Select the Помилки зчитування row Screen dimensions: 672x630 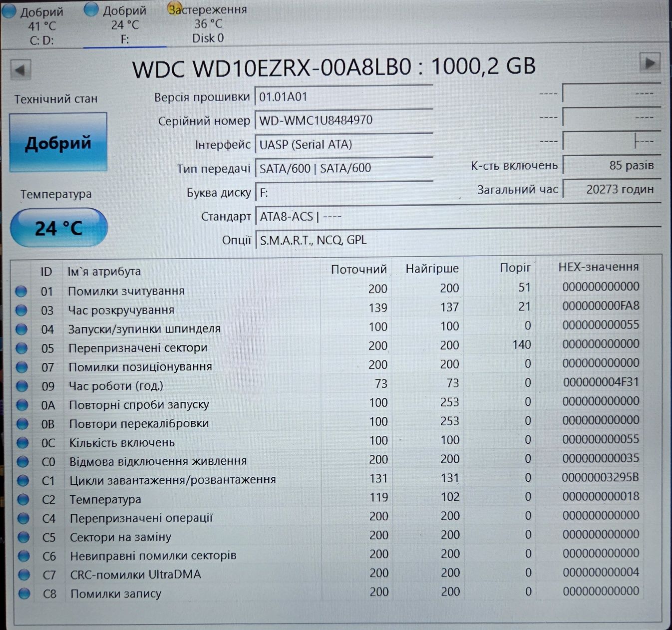tap(327, 289)
